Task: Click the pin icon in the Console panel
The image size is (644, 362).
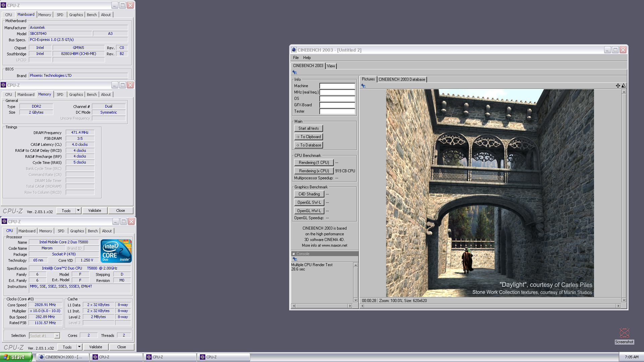Action: pos(295,259)
